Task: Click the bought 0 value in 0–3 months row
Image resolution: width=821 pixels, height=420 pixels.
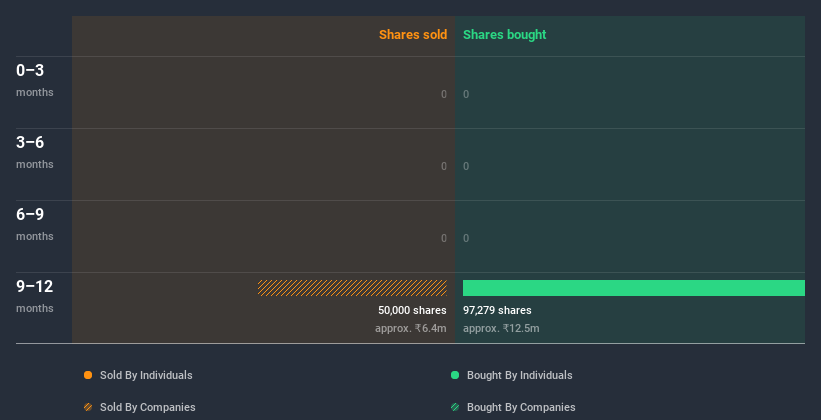Action: point(466,94)
